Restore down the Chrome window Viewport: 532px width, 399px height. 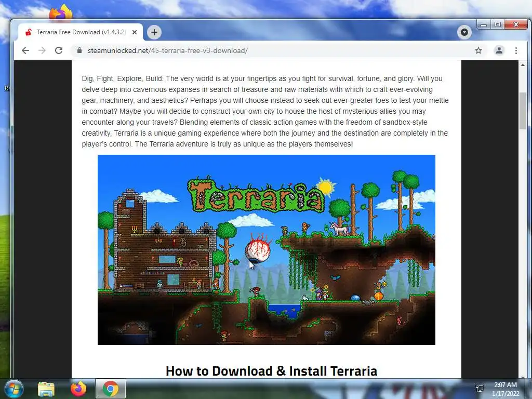(x=497, y=25)
